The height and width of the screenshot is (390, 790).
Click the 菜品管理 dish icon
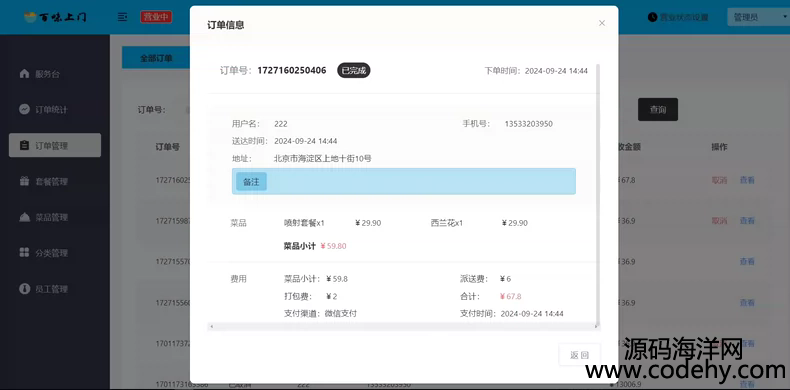[24, 217]
